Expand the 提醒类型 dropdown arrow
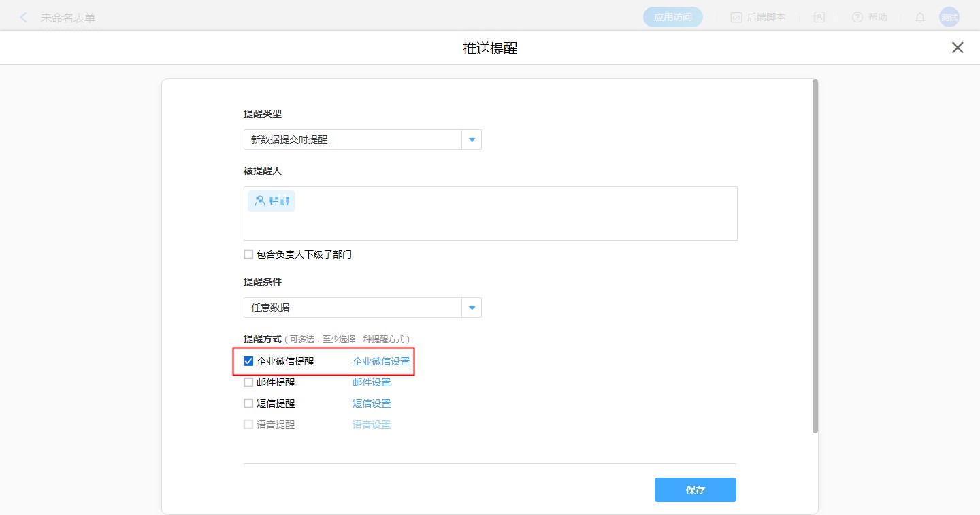 tap(472, 139)
